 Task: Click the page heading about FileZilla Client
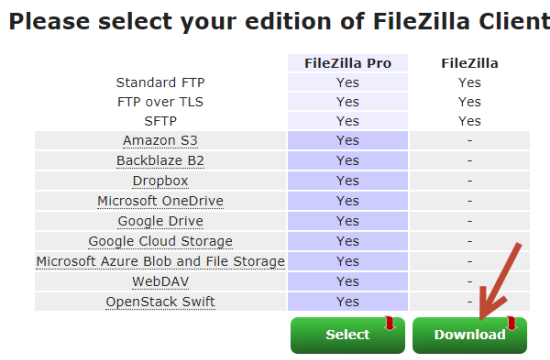[x=279, y=22]
